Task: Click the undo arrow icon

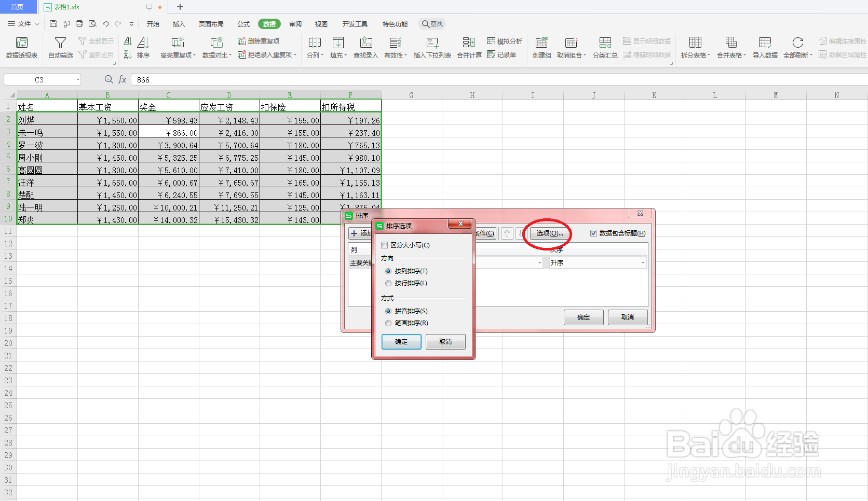Action: [x=105, y=24]
